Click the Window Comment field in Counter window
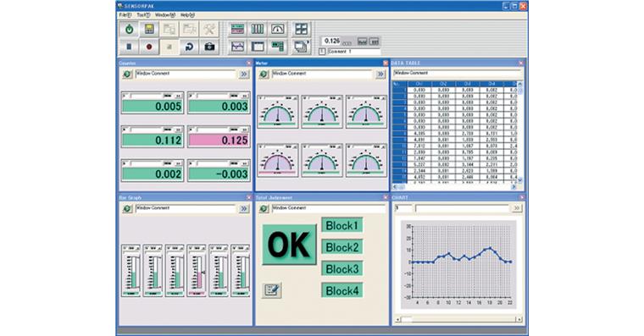 point(186,74)
